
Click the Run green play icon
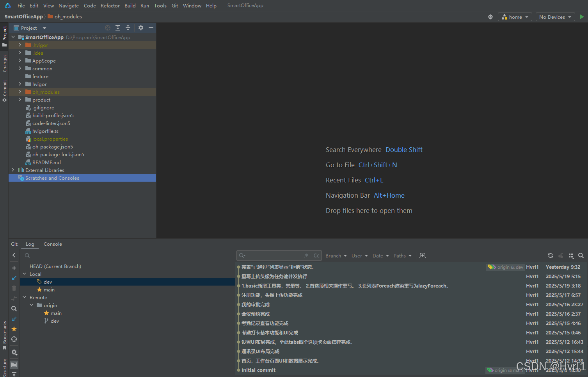(x=582, y=17)
